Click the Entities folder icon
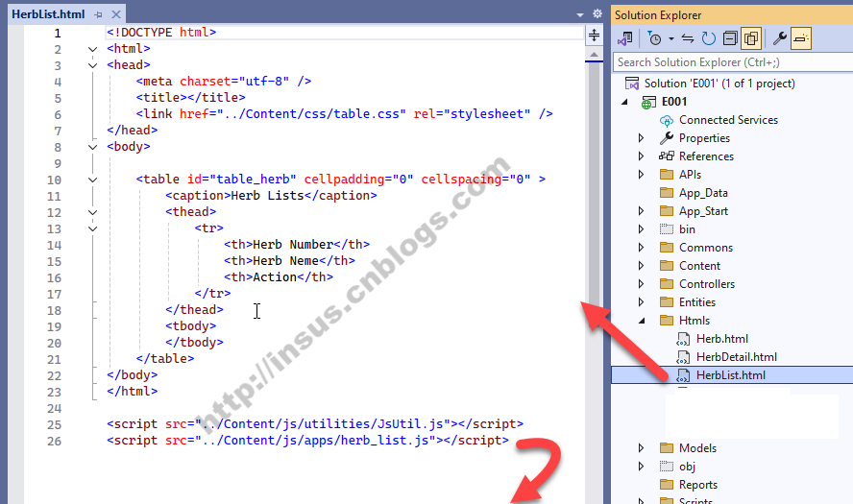The width and height of the screenshot is (853, 504). [667, 302]
